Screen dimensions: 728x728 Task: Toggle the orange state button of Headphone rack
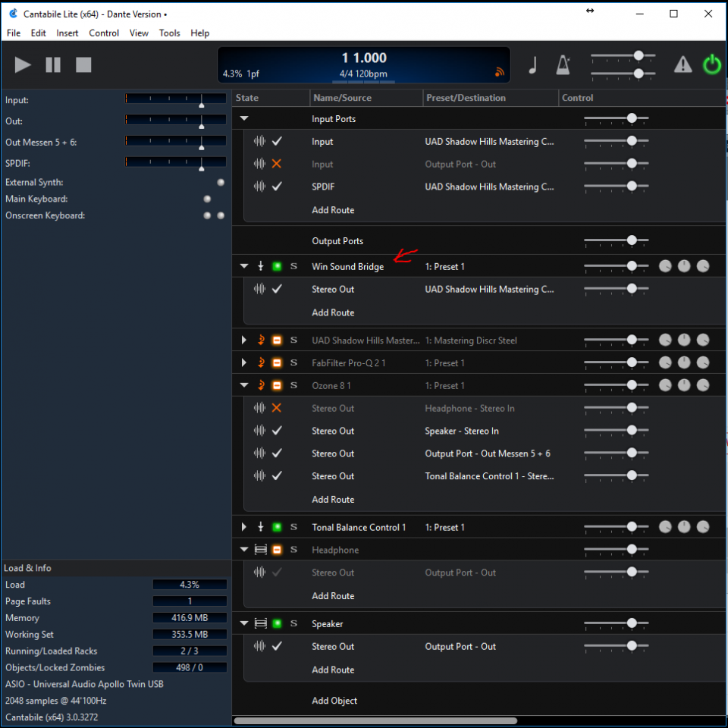pyautogui.click(x=277, y=550)
